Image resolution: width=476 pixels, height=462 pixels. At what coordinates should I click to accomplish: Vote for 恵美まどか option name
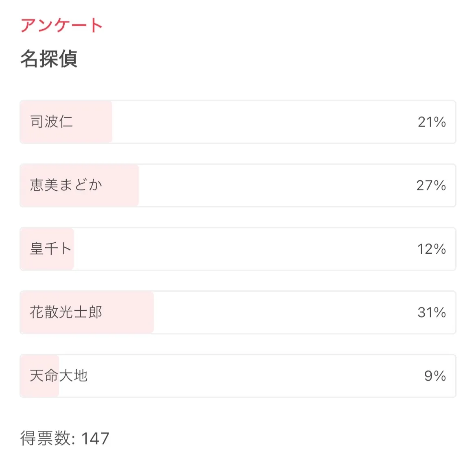(x=66, y=185)
